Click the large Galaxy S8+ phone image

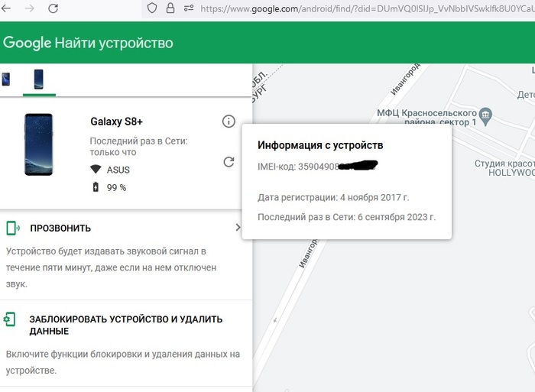point(38,144)
